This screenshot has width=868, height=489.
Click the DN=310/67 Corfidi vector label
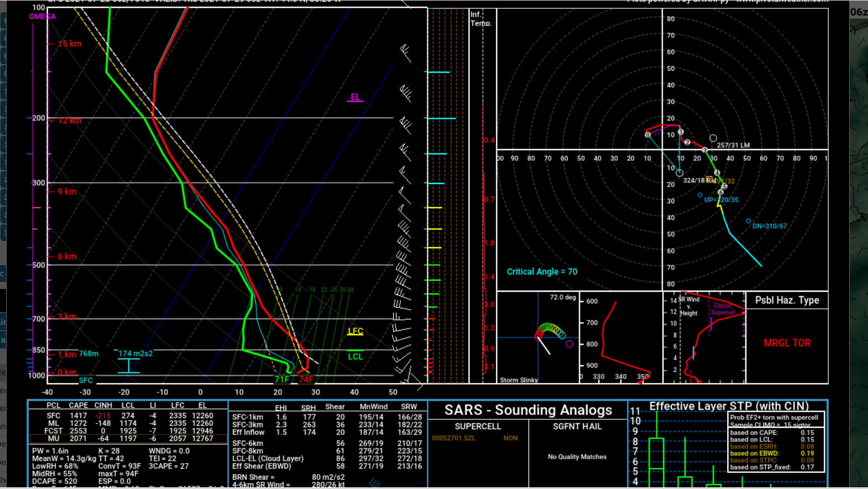tap(770, 226)
